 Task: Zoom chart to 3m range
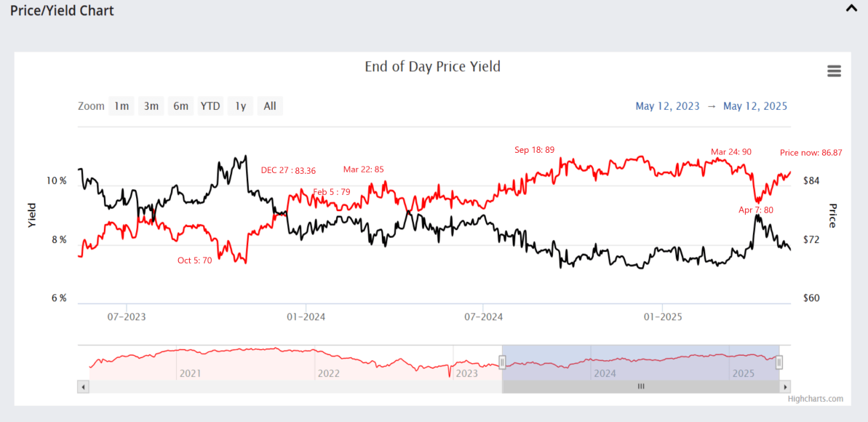click(151, 105)
